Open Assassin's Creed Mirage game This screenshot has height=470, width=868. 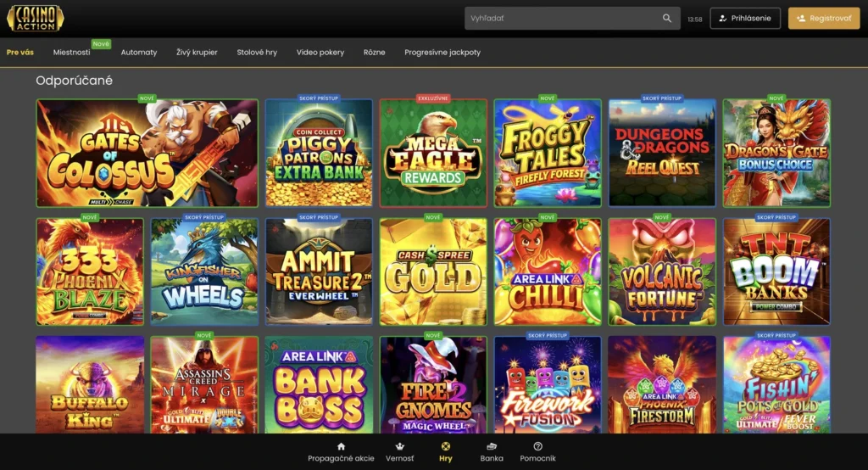click(x=204, y=384)
